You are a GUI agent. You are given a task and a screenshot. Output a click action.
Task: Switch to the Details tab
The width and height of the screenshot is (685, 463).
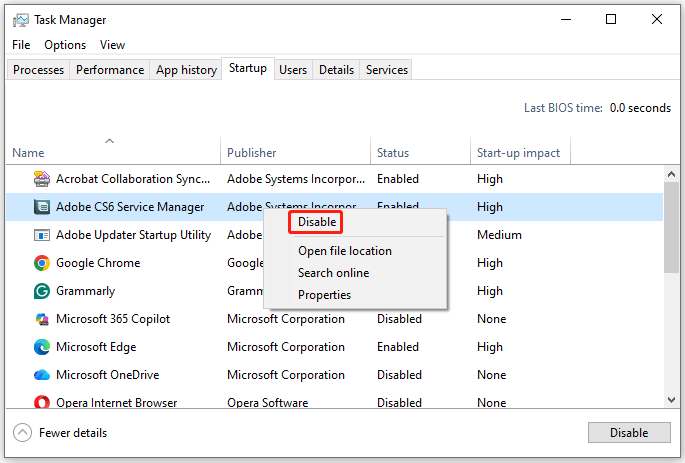coord(336,70)
